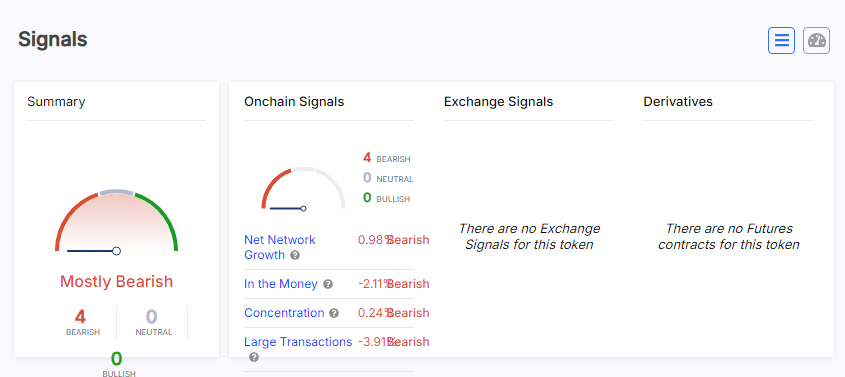Open Concentration indicator link
Viewport: 845px width, 377px height.
pos(284,313)
